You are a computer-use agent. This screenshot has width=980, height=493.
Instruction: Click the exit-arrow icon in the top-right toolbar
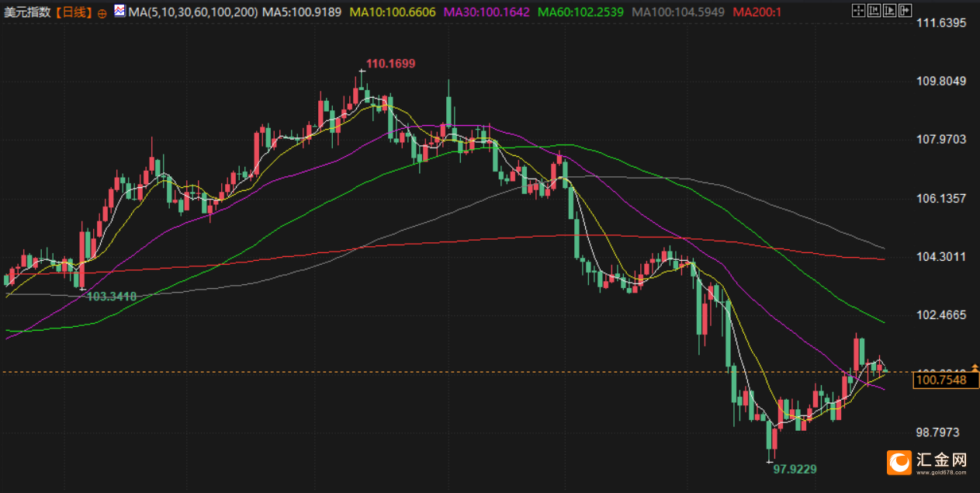pyautogui.click(x=906, y=11)
